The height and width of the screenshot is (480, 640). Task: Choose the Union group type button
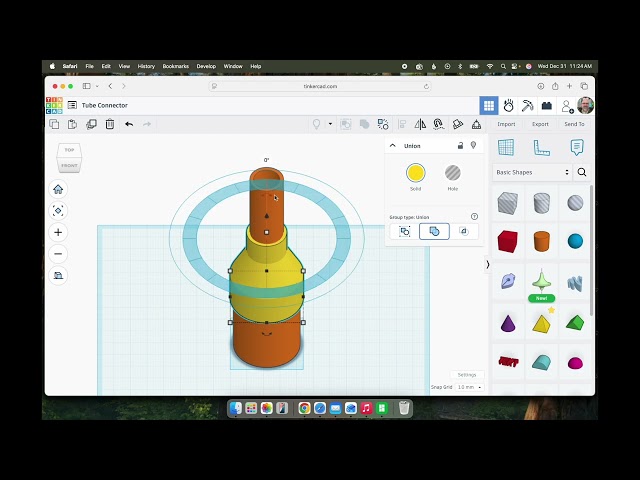click(434, 231)
